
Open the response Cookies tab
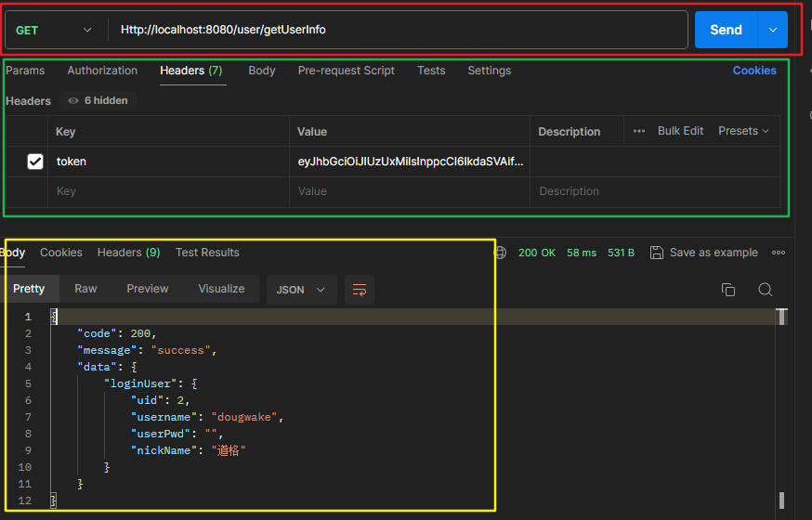click(61, 253)
